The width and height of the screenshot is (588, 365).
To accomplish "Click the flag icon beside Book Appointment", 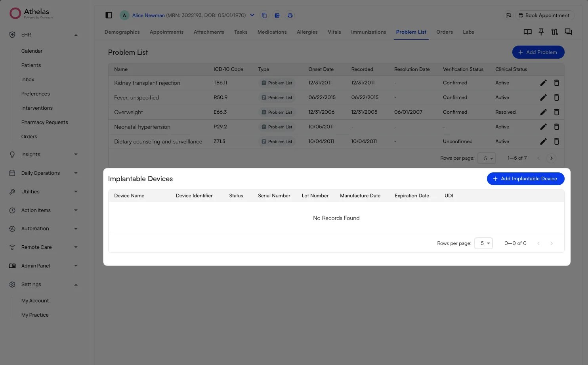I will click(509, 15).
